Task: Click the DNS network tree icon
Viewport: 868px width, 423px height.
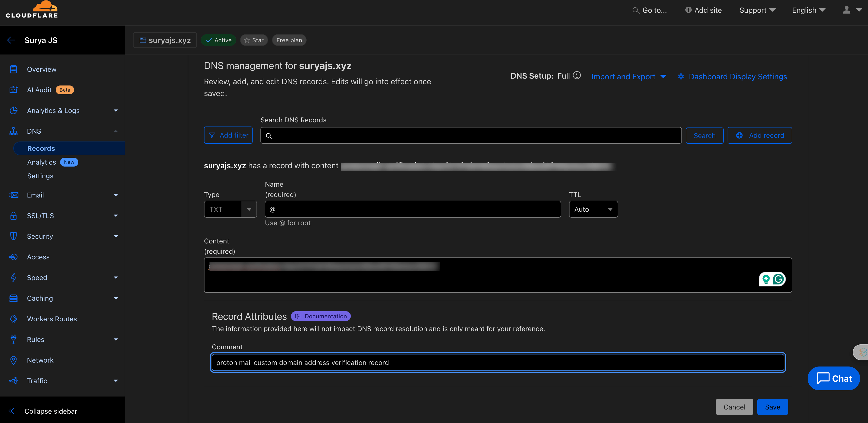Action: click(14, 131)
